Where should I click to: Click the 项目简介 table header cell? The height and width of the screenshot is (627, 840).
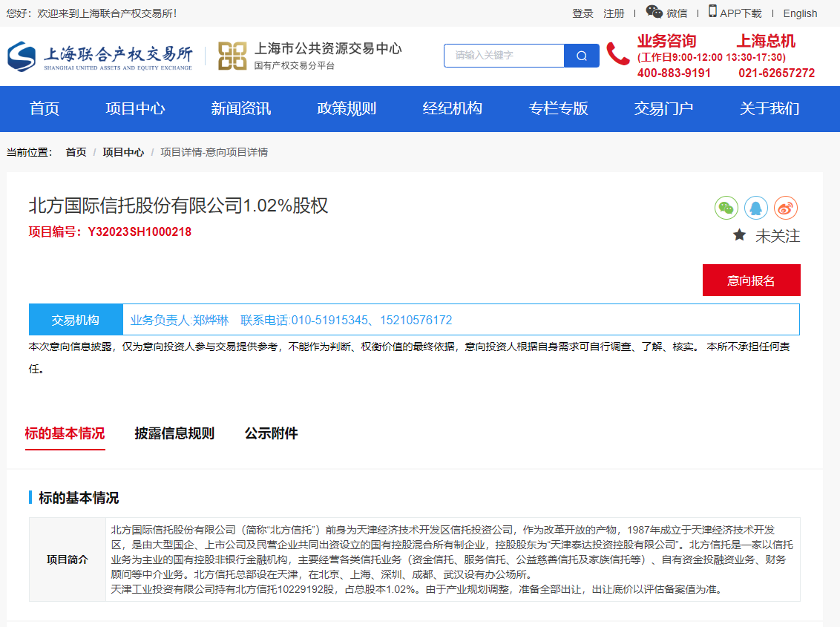(68, 559)
